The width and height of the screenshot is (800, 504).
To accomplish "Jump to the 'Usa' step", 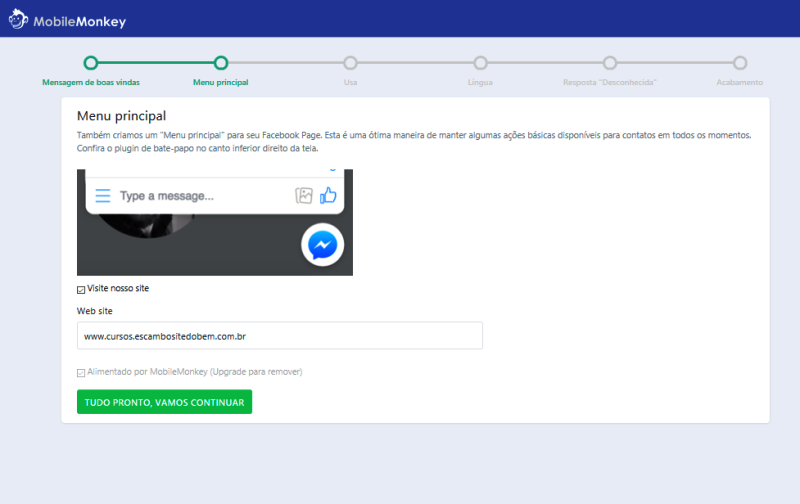I will [350, 63].
